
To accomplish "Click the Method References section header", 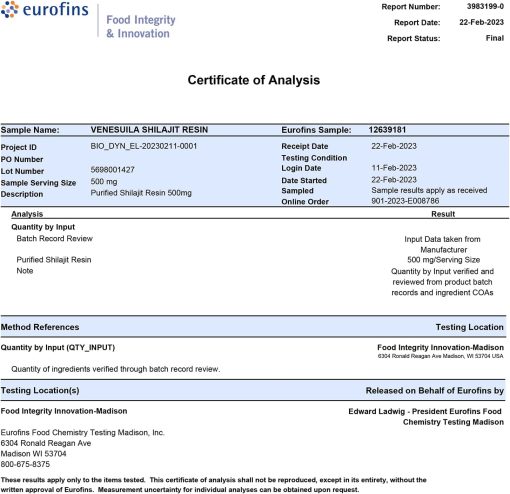I will click(x=40, y=327).
